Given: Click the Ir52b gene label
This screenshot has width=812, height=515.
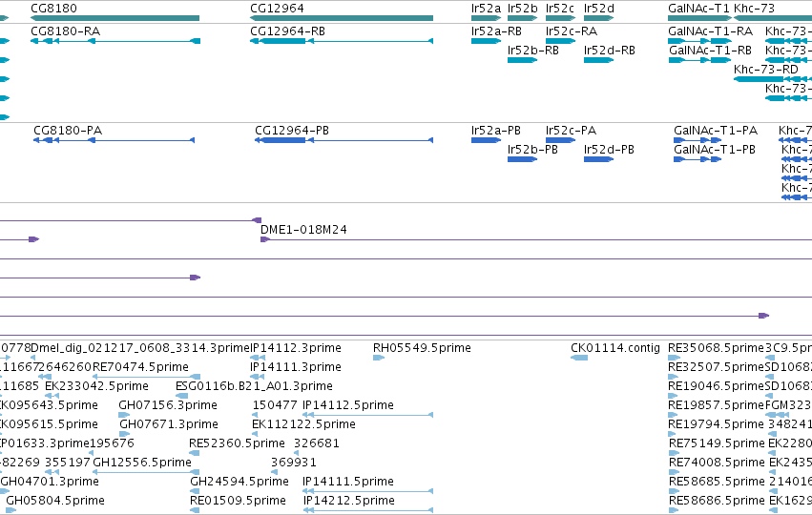Looking at the screenshot, I should tap(523, 9).
